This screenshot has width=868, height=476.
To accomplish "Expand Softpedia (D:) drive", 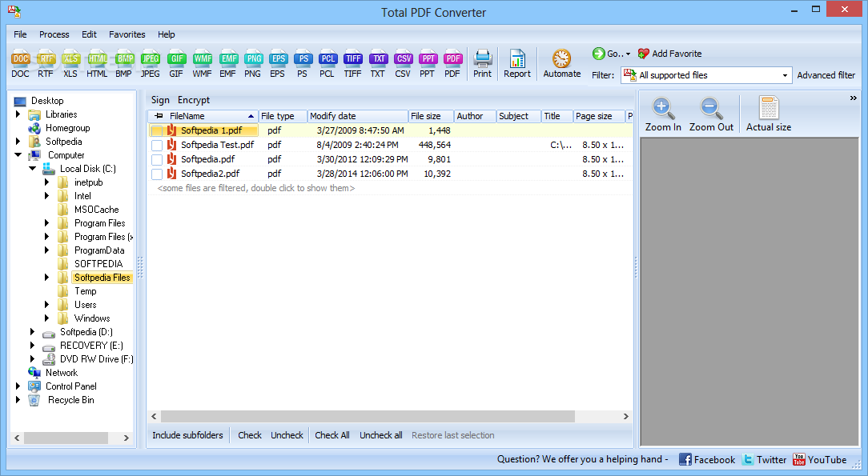I will [x=32, y=332].
